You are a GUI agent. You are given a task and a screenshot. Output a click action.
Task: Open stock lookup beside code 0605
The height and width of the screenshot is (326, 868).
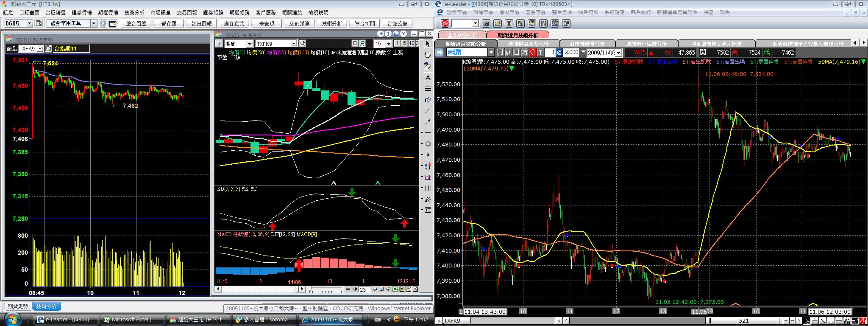39,23
